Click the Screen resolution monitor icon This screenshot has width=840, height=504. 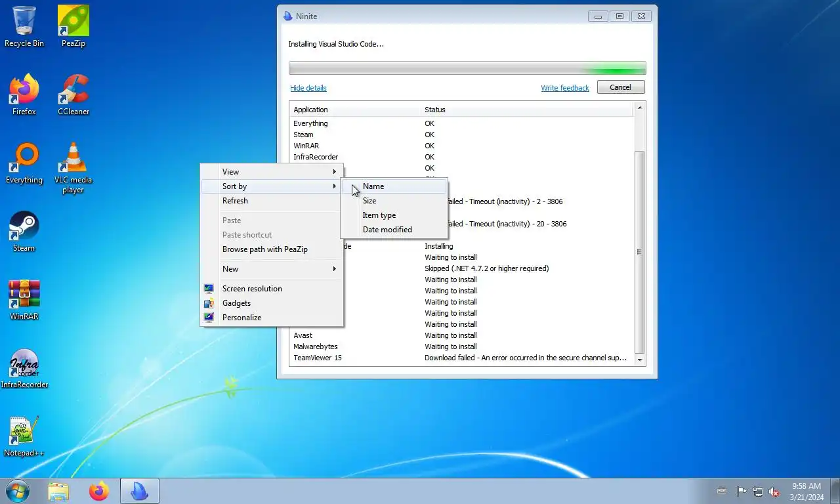(x=209, y=289)
